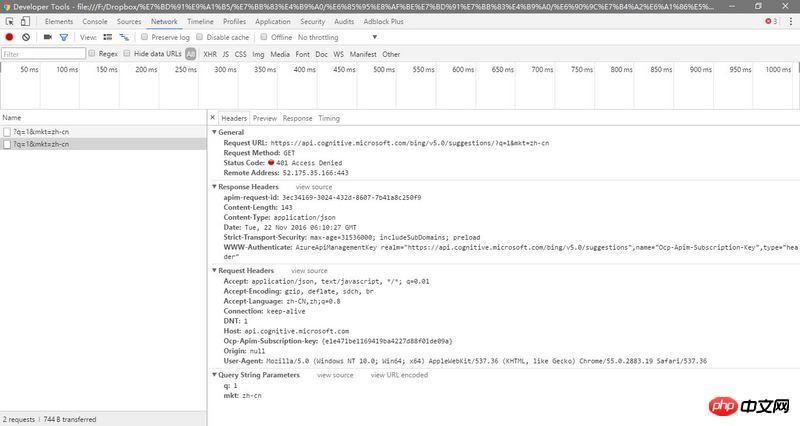The height and width of the screenshot is (426, 800).
Task: Collapse the Request Headers section
Action: (x=214, y=270)
